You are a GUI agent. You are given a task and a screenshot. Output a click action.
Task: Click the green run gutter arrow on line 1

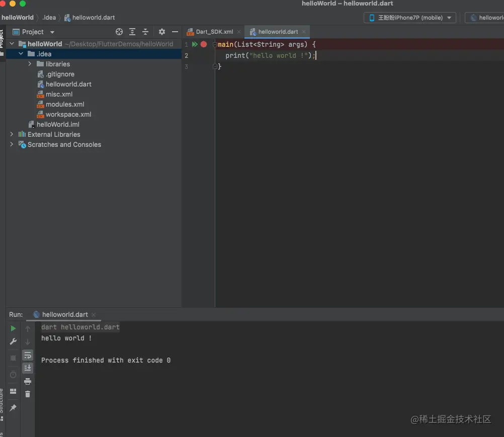coord(195,44)
